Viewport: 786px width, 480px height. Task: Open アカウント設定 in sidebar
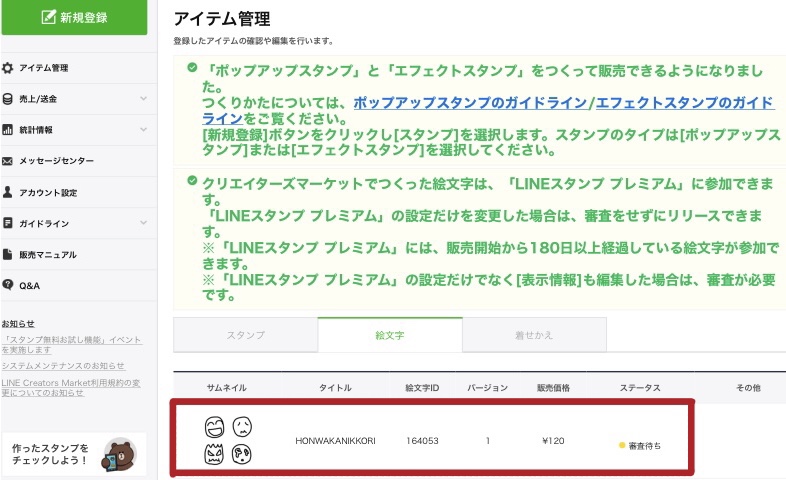click(x=79, y=192)
